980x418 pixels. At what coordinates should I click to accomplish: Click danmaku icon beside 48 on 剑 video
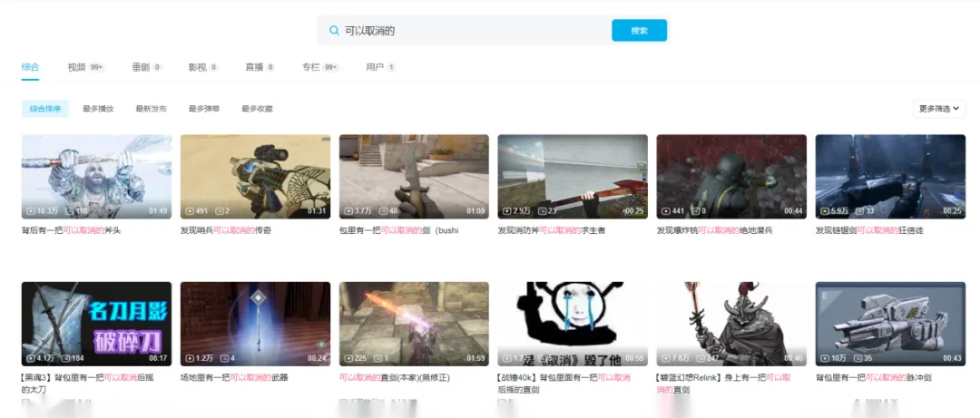click(x=383, y=211)
